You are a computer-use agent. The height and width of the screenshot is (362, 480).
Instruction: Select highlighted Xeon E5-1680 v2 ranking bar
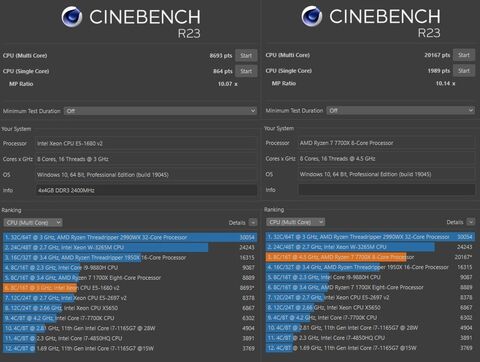coord(130,288)
